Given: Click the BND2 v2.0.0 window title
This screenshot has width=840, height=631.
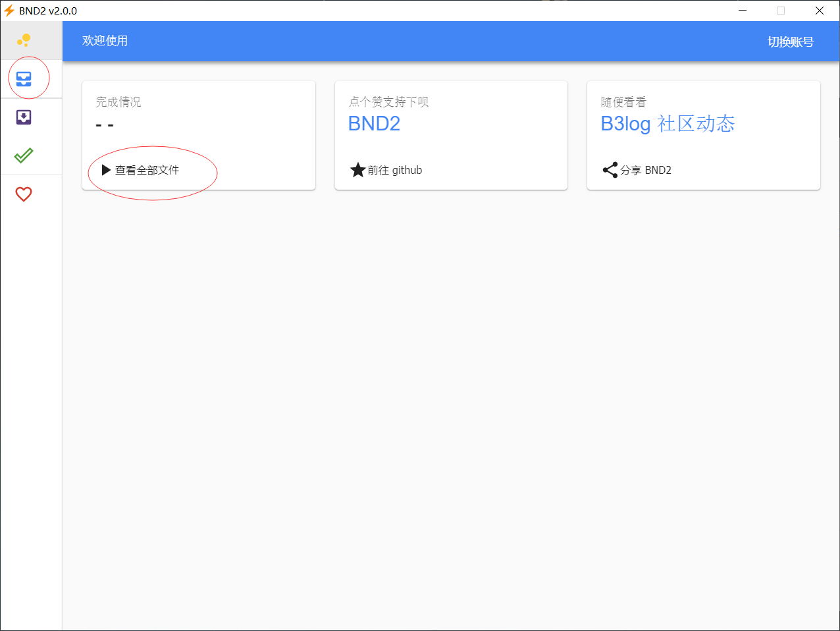Looking at the screenshot, I should pos(48,11).
